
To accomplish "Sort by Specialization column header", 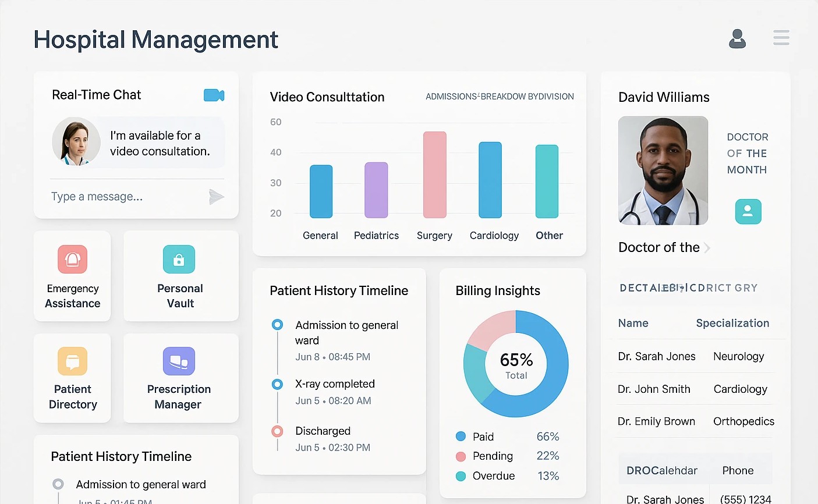I will point(732,323).
